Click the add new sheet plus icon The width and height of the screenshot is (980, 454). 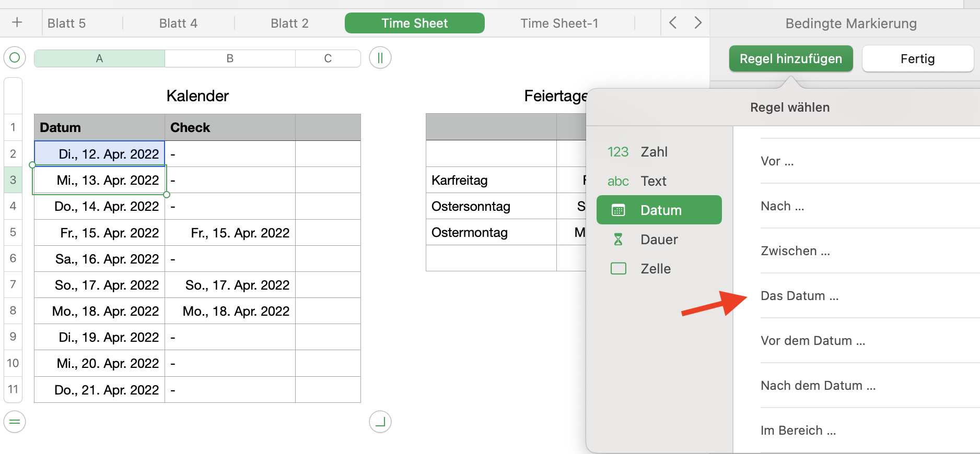point(17,23)
